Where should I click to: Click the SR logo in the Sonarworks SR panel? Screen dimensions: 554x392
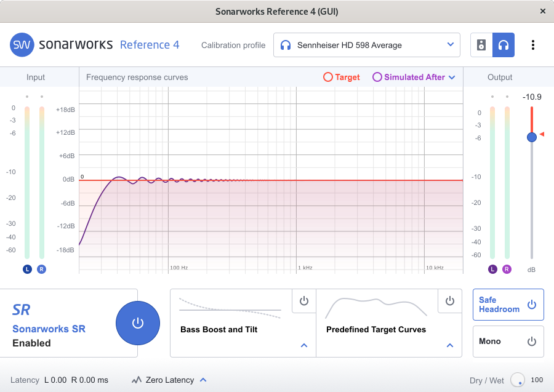21,310
